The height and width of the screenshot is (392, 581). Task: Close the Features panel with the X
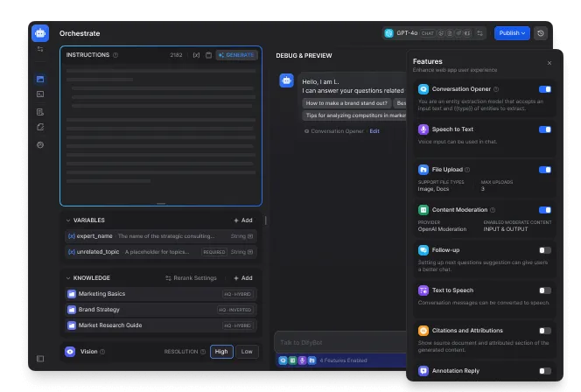click(x=549, y=63)
